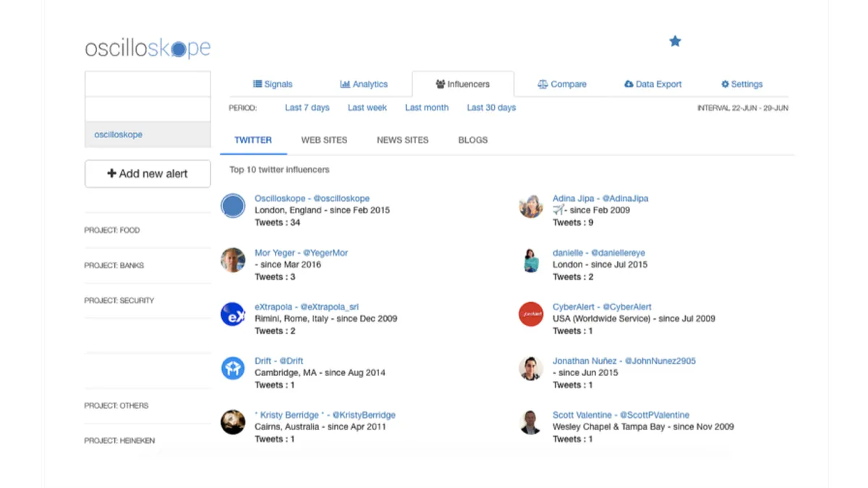Screen dimensions: 868x488
Task: Switch to the BLOGS sub-tab
Action: tap(473, 140)
